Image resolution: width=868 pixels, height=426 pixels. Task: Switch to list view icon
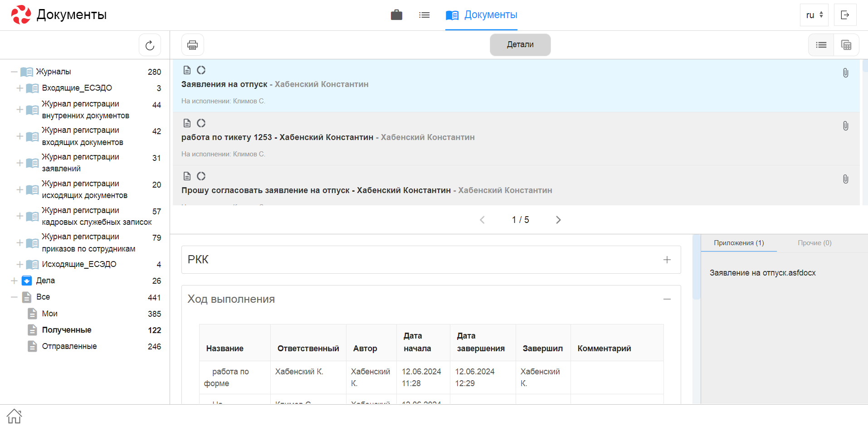(821, 45)
